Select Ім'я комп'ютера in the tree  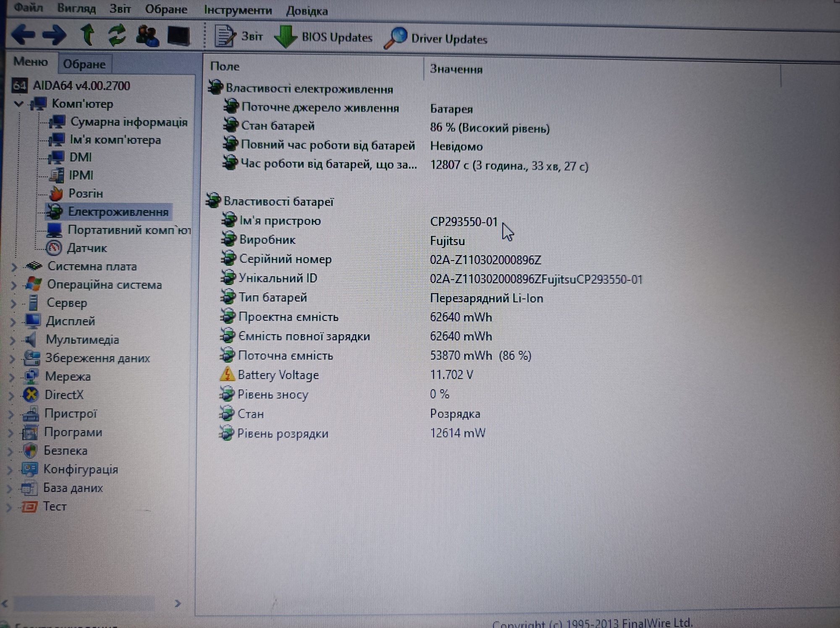[x=115, y=140]
